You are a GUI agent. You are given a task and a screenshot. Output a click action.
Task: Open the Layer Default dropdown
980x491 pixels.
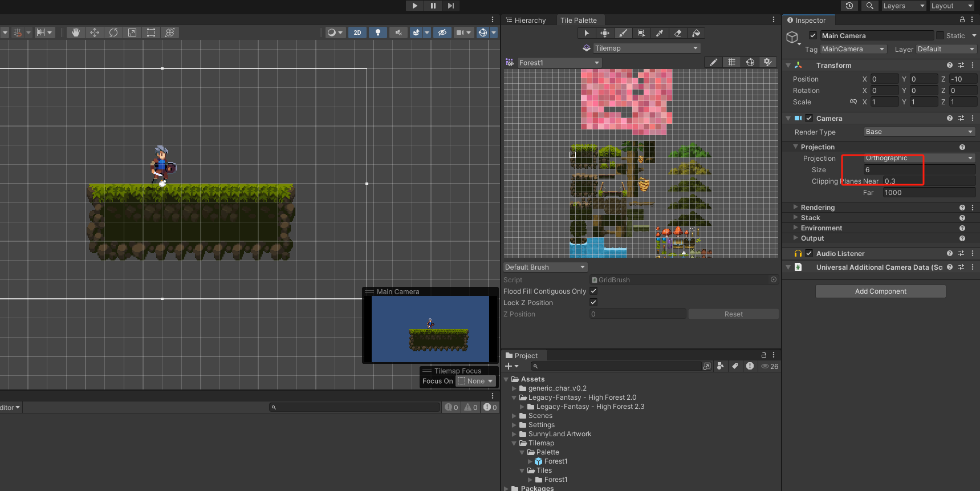(x=946, y=49)
